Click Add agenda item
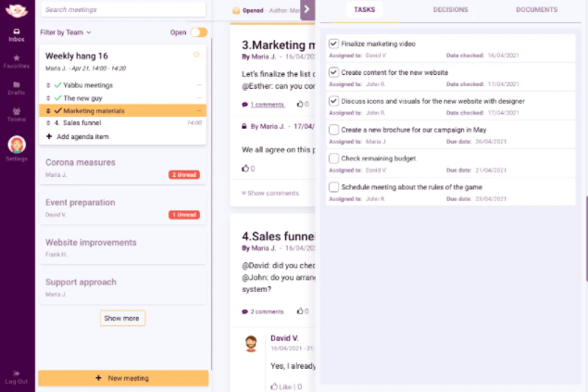The image size is (588, 392). pyautogui.click(x=82, y=136)
